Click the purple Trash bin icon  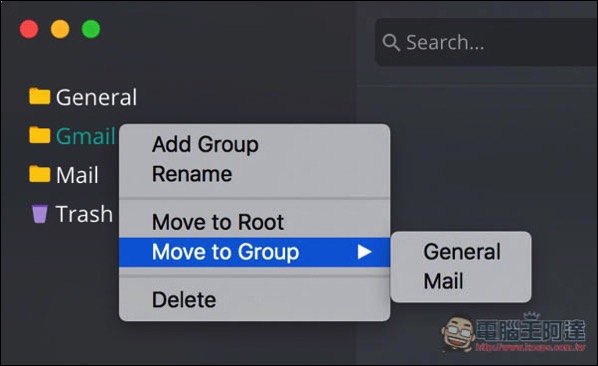[x=40, y=214]
